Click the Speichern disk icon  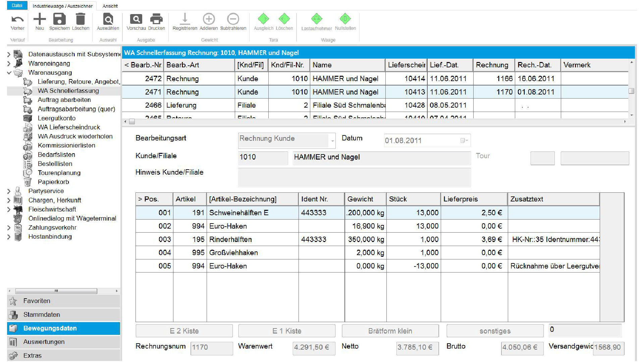coord(59,19)
